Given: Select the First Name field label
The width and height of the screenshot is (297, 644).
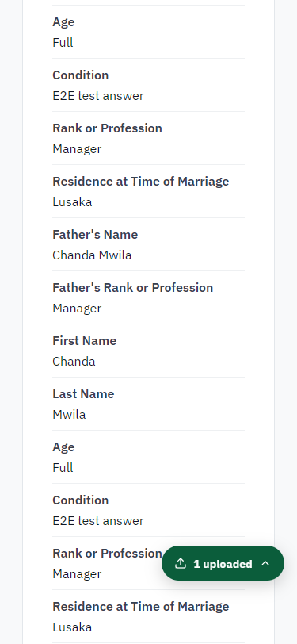Looking at the screenshot, I should pos(85,341).
